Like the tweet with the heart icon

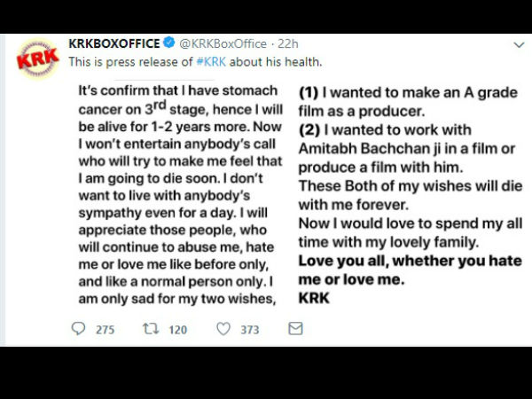click(x=223, y=329)
